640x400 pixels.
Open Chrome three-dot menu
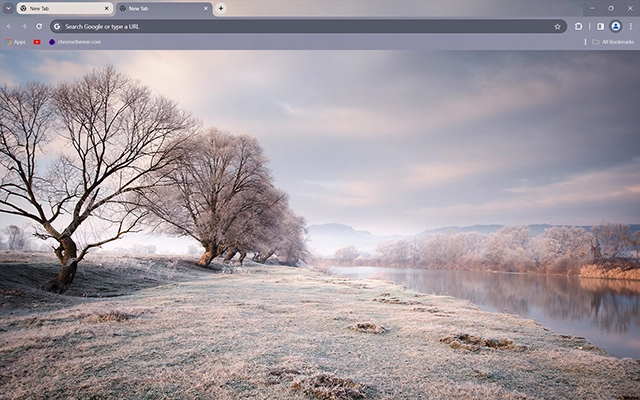(631, 27)
